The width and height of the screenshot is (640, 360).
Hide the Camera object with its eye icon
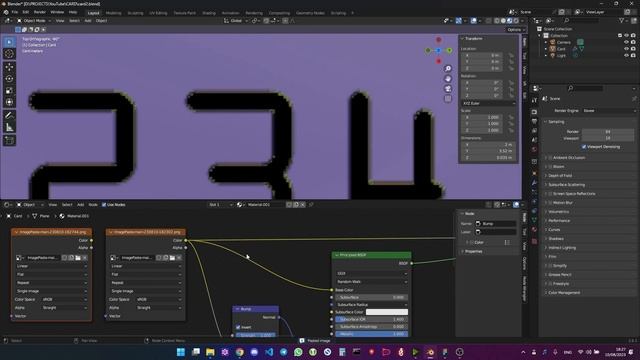coord(626,42)
